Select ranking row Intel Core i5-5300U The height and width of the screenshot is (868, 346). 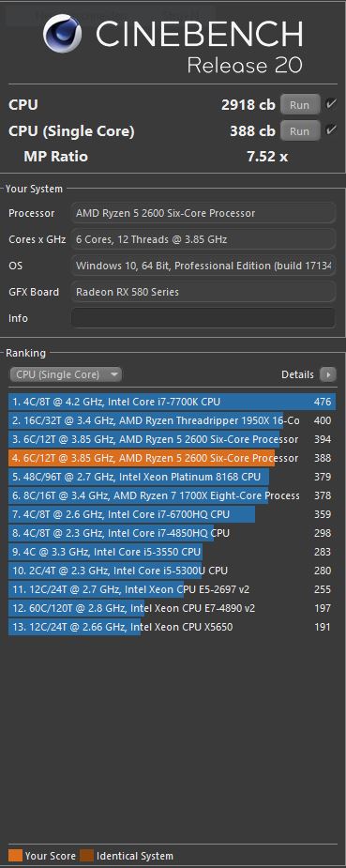pos(172,571)
